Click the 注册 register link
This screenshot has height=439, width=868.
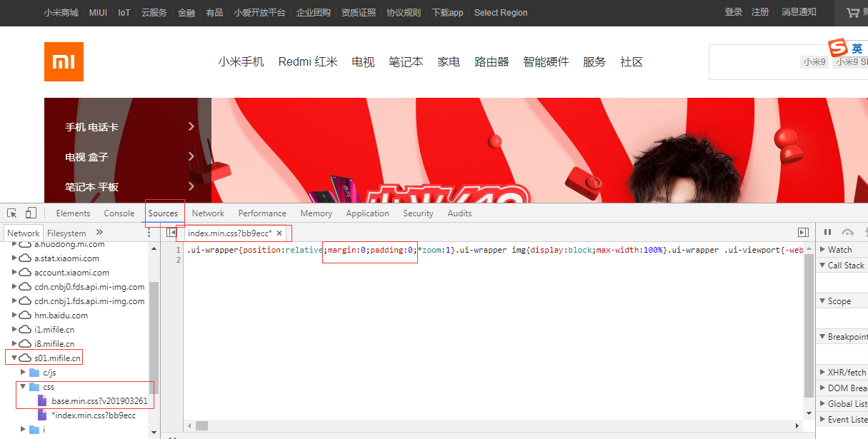click(x=760, y=12)
